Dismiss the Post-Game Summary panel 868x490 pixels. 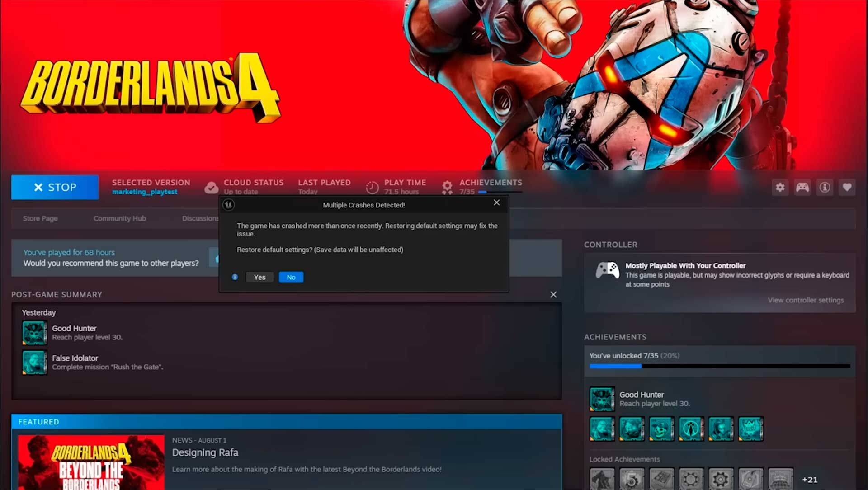[x=553, y=295]
